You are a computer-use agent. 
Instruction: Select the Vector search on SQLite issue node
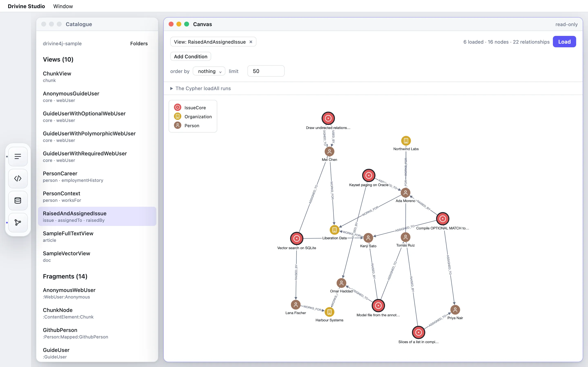pyautogui.click(x=297, y=239)
